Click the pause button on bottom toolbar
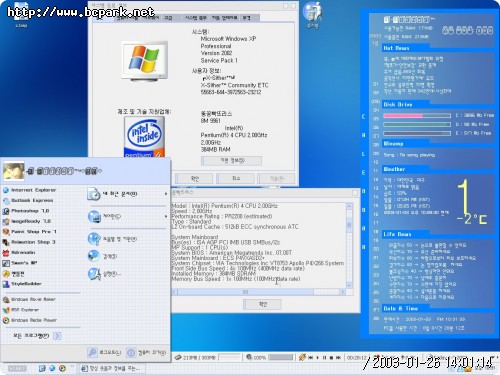Viewport: 500px width, 375px height. pos(324,357)
